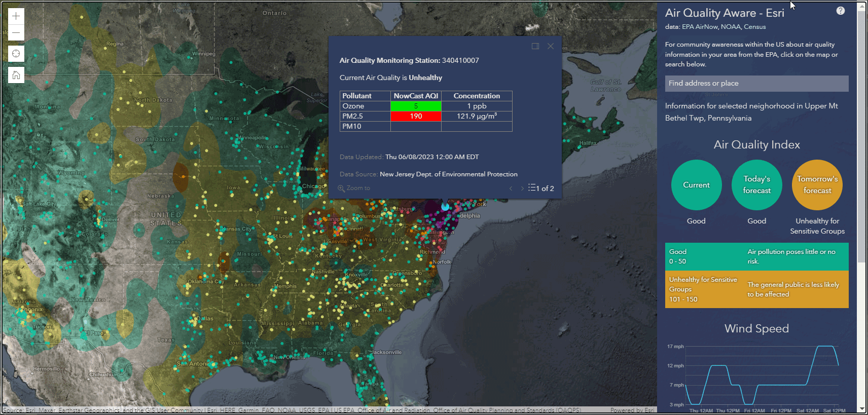Click the Winnipeg label on the map
This screenshot has width=868, height=415.
pyautogui.click(x=204, y=54)
